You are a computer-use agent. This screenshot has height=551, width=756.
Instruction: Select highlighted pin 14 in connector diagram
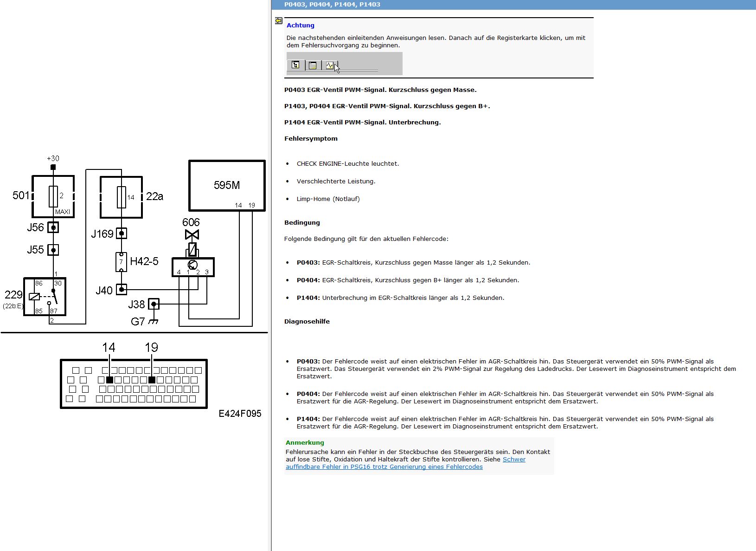[109, 380]
